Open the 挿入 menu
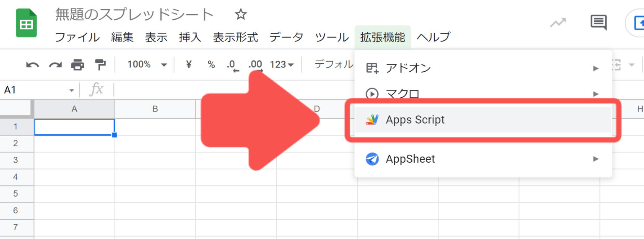Image resolution: width=644 pixels, height=239 pixels. click(x=190, y=37)
